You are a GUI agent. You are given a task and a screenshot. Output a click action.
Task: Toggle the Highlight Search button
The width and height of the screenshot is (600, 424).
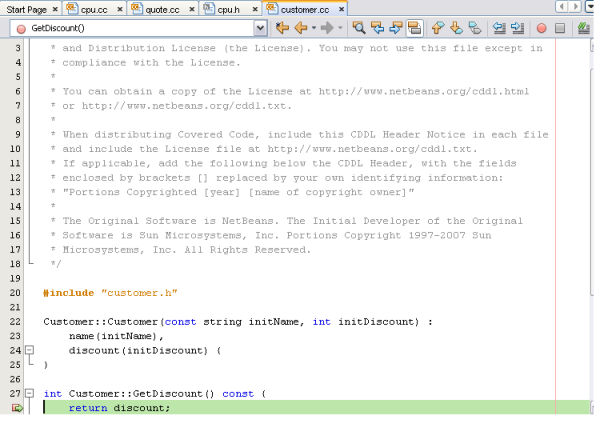click(x=414, y=28)
